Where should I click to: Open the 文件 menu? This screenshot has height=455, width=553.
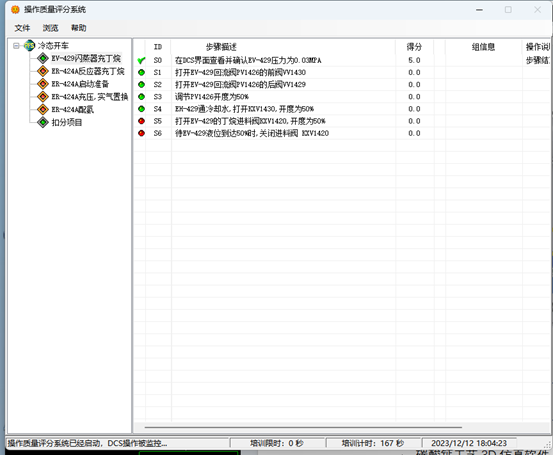point(22,28)
